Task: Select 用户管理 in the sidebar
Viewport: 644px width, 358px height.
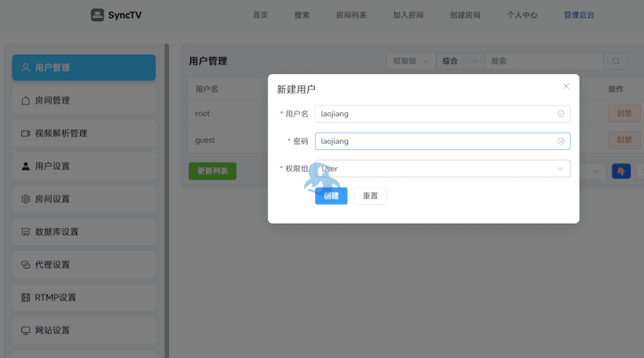Action: tap(84, 68)
